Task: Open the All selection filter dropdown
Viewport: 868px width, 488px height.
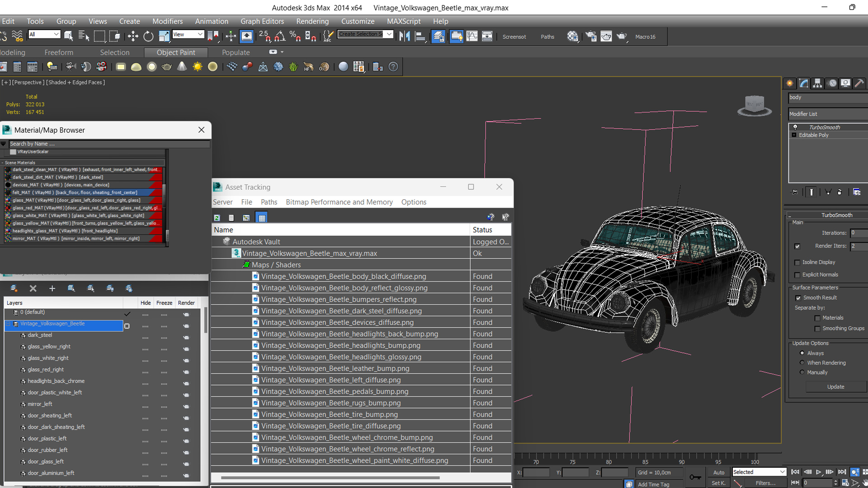Action: [x=44, y=34]
